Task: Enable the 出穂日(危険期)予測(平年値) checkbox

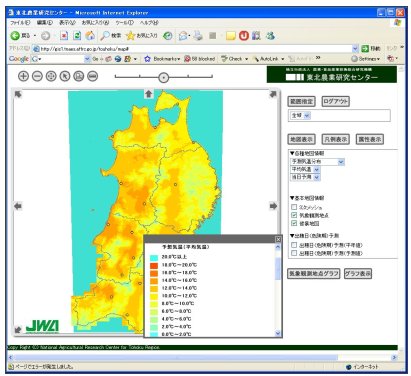Action: click(294, 245)
